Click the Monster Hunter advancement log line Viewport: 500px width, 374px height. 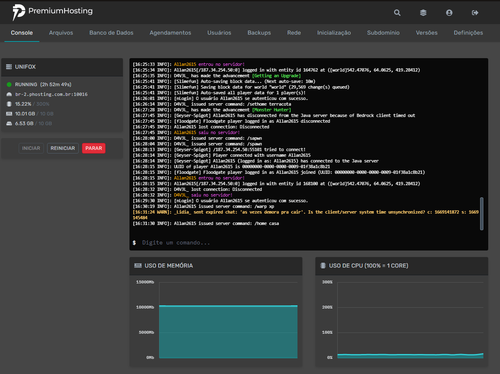212,110
